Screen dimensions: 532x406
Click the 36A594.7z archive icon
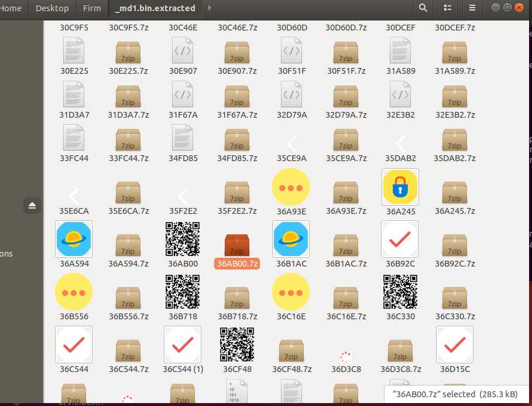click(128, 245)
